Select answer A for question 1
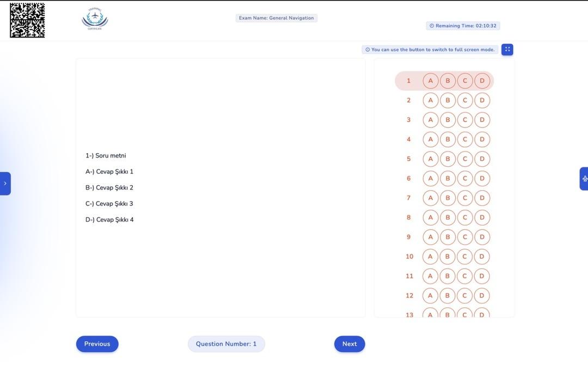This screenshot has height=370, width=588. pyautogui.click(x=431, y=81)
